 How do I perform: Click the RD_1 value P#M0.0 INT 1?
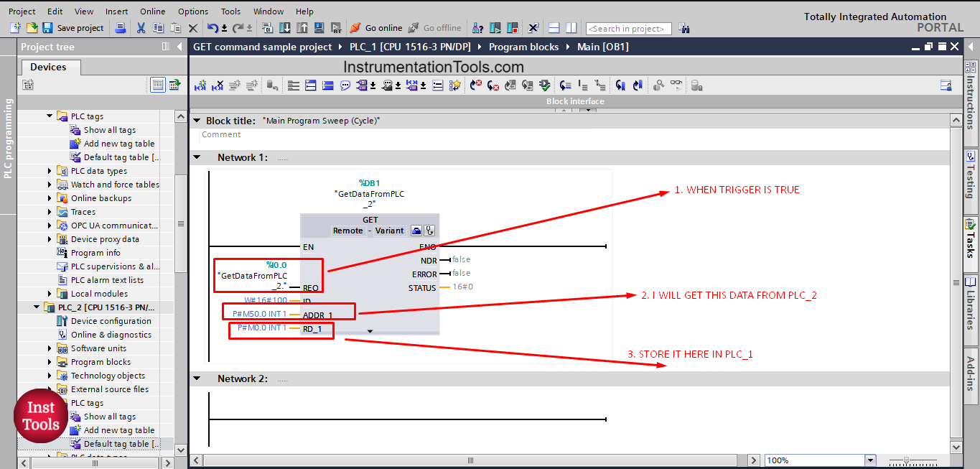coord(262,328)
